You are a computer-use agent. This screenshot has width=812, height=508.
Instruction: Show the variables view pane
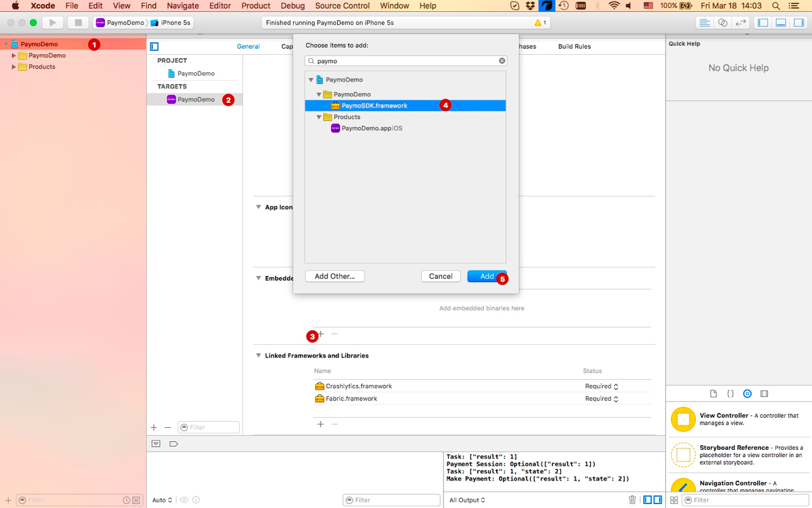(648, 500)
